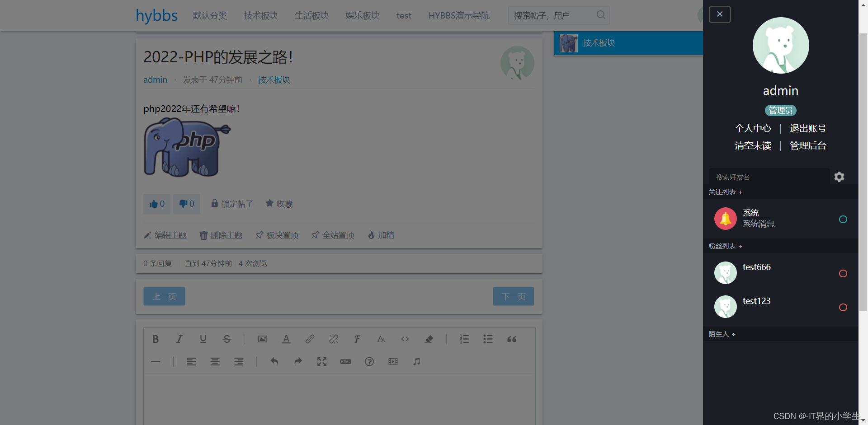Screen dimensions: 868x425
Task: Close the user side panel
Action: pyautogui.click(x=720, y=14)
